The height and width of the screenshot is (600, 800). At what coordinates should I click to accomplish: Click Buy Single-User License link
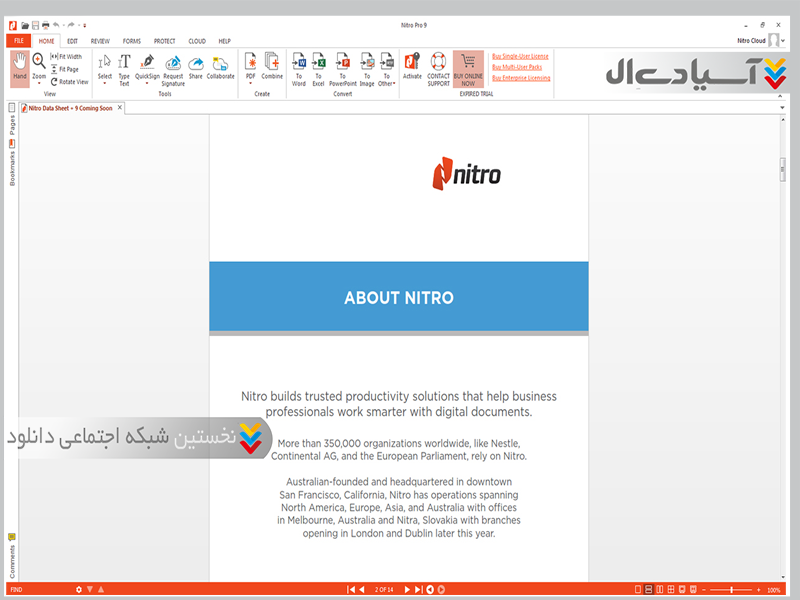click(520, 57)
